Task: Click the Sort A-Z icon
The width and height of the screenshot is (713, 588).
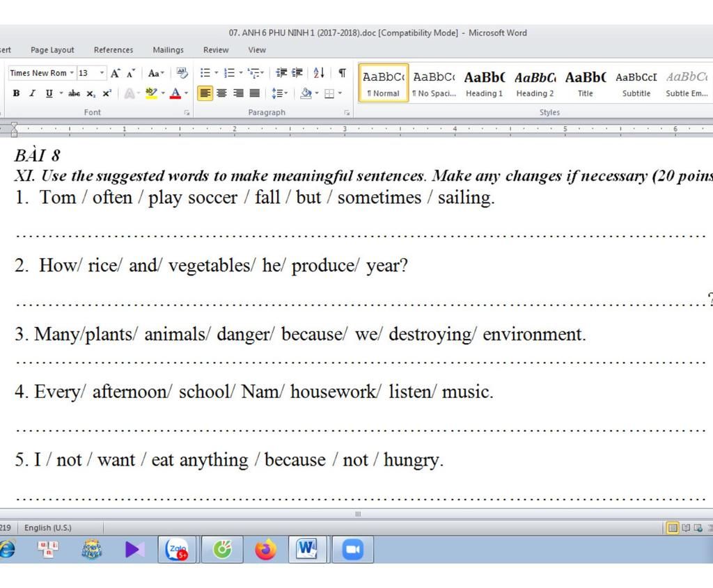Action: [x=319, y=72]
